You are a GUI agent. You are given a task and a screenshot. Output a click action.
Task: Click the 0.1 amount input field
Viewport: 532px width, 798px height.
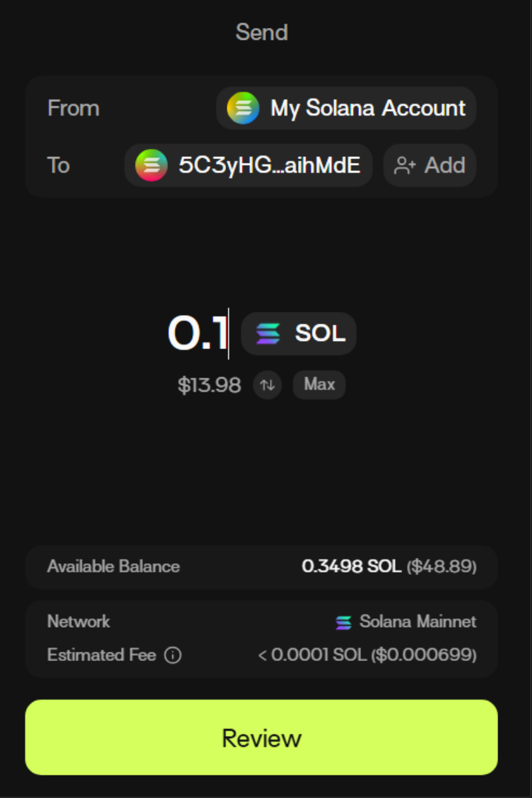click(198, 333)
